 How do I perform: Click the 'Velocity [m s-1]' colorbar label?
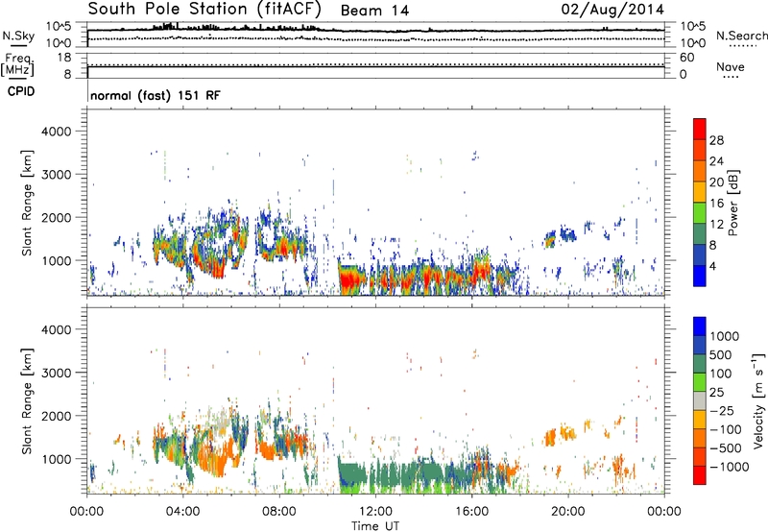tap(758, 400)
